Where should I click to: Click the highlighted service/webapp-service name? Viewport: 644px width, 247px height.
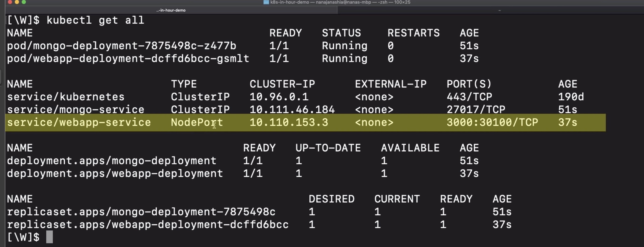click(79, 122)
